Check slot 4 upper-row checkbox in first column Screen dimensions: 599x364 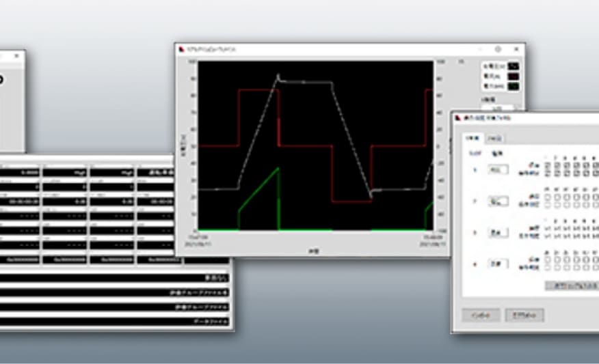[x=548, y=260]
